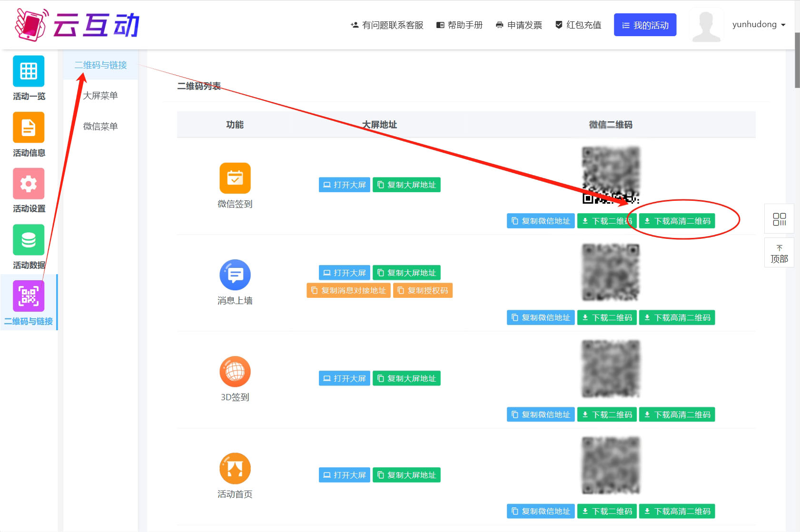Open the 活动一览 grid icon in sidebar
800x532 pixels.
(x=29, y=71)
